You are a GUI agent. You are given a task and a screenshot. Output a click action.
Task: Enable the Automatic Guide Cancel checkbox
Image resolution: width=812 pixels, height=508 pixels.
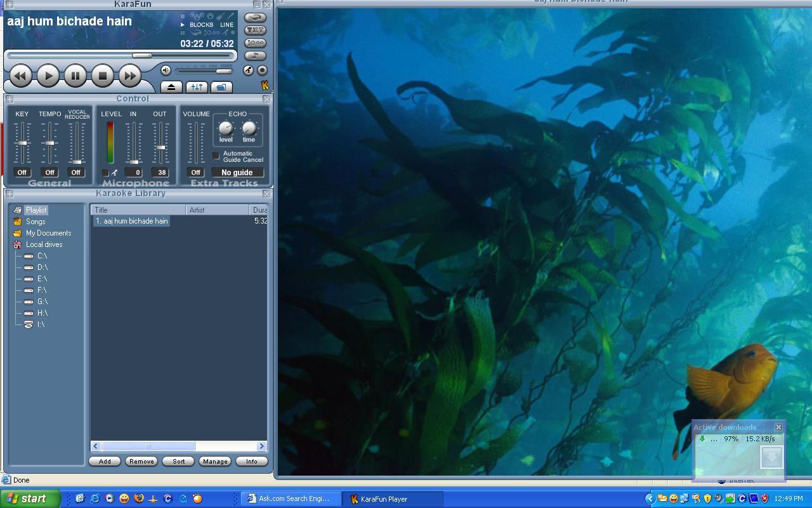point(216,156)
